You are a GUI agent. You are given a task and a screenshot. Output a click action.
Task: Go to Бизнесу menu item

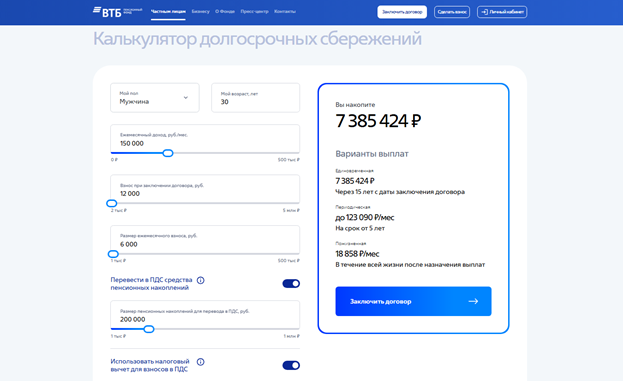point(200,12)
